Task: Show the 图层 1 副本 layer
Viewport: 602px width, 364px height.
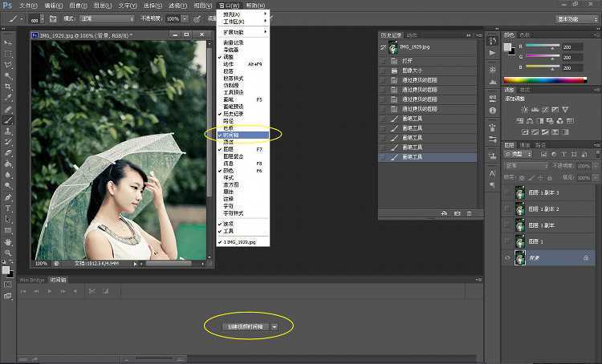Action: tap(507, 225)
